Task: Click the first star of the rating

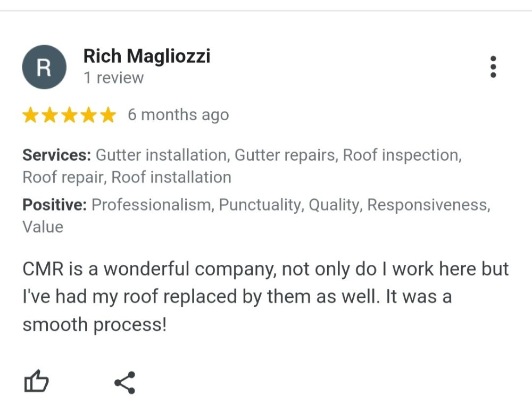Action: pos(30,114)
